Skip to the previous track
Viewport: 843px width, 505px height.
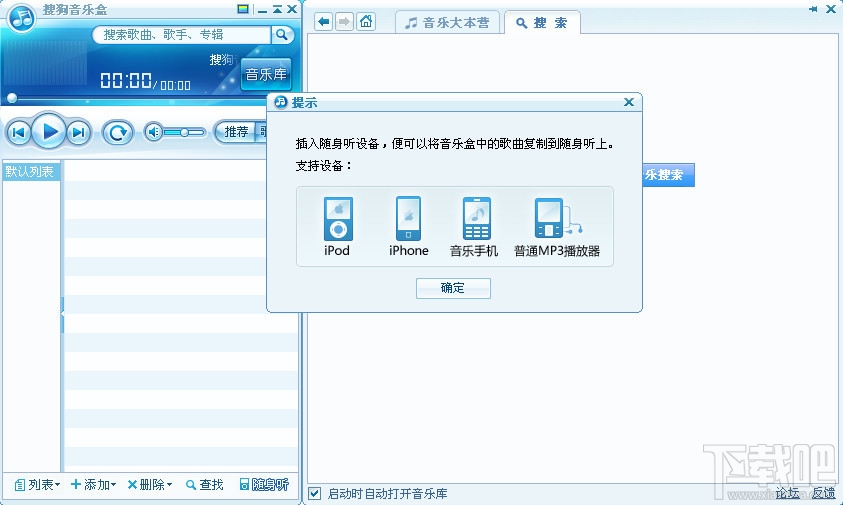click(18, 132)
